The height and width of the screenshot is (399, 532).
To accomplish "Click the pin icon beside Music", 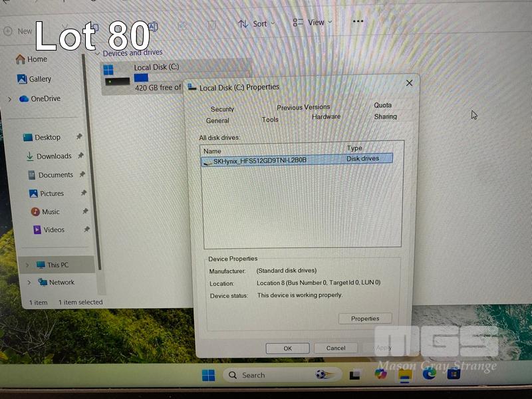I will [x=85, y=211].
